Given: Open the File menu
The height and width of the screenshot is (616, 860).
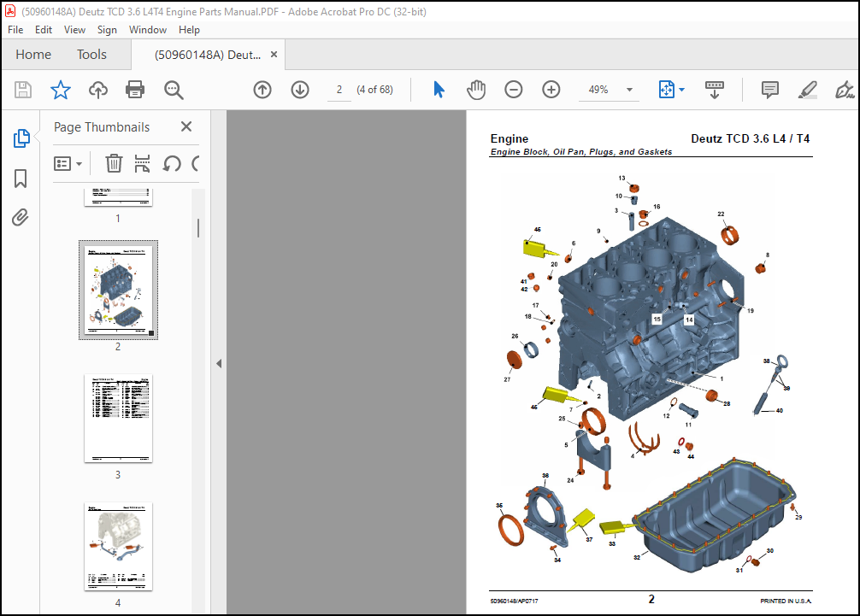Looking at the screenshot, I should 15,30.
